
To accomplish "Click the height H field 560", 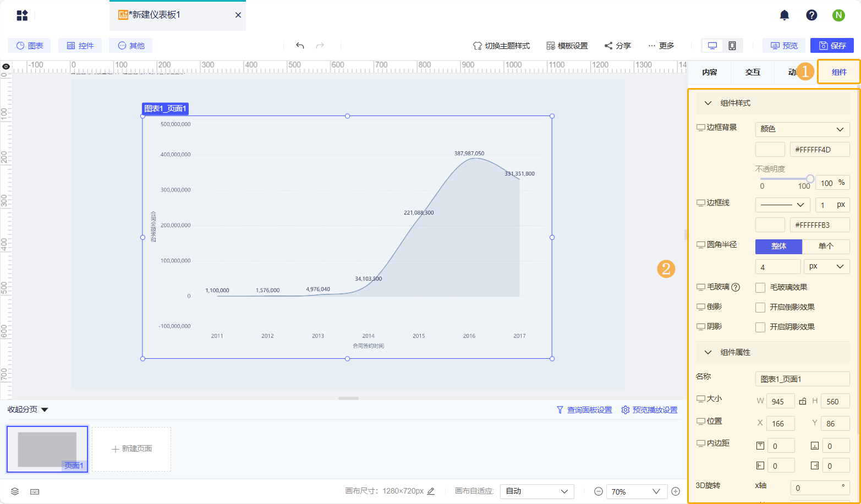I will pos(835,401).
